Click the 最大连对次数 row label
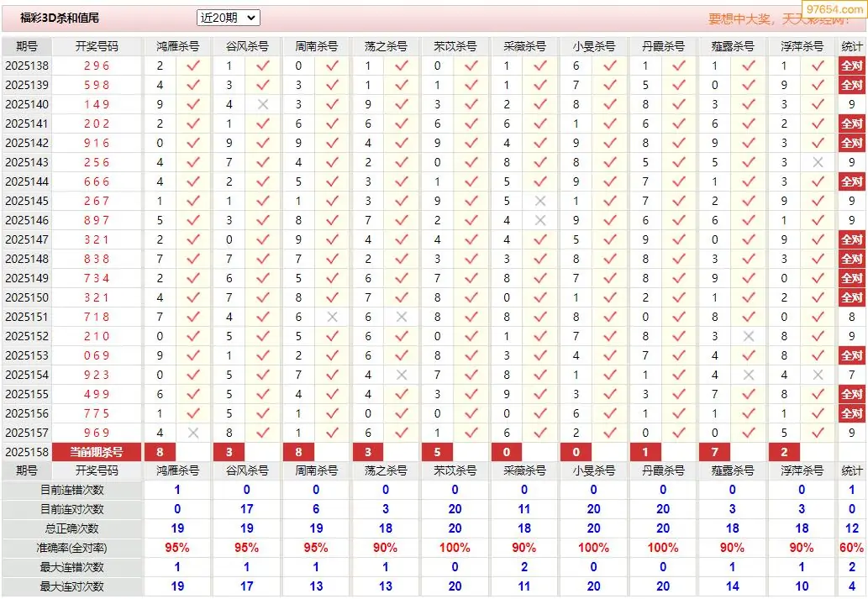 (x=72, y=586)
